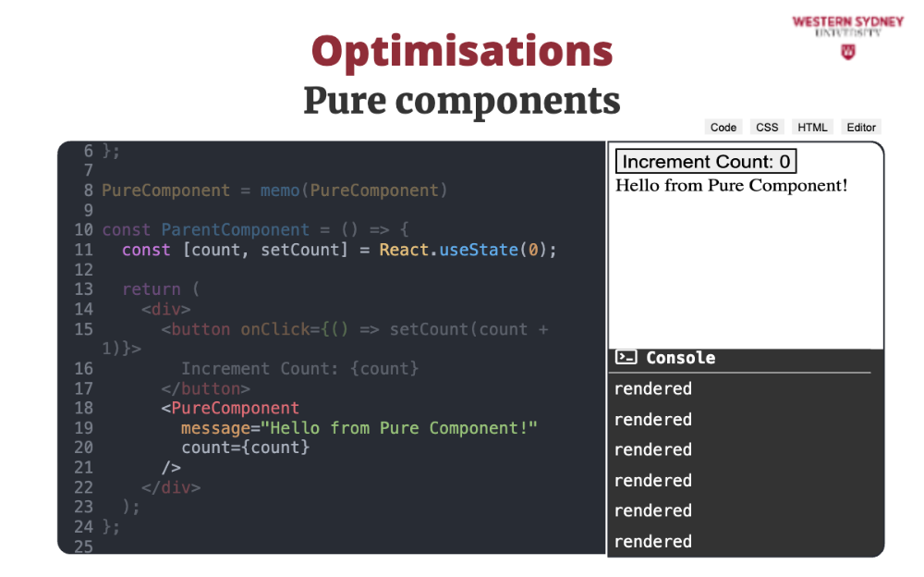This screenshot has height=577, width=924.
Task: Click count={count} prop on line 20
Action: pos(245,448)
